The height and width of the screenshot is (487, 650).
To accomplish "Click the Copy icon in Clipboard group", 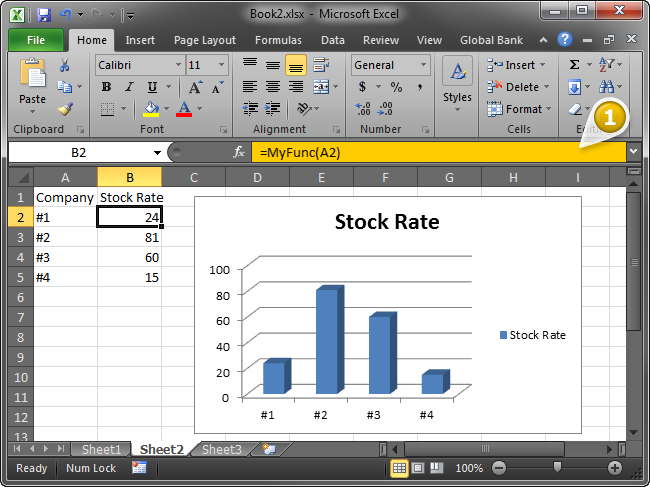I will point(64,86).
